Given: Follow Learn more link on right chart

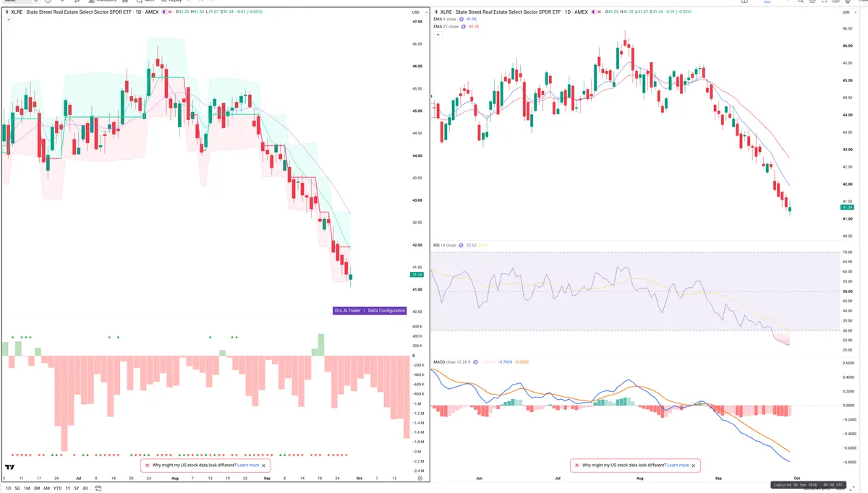Looking at the screenshot, I should [x=678, y=466].
